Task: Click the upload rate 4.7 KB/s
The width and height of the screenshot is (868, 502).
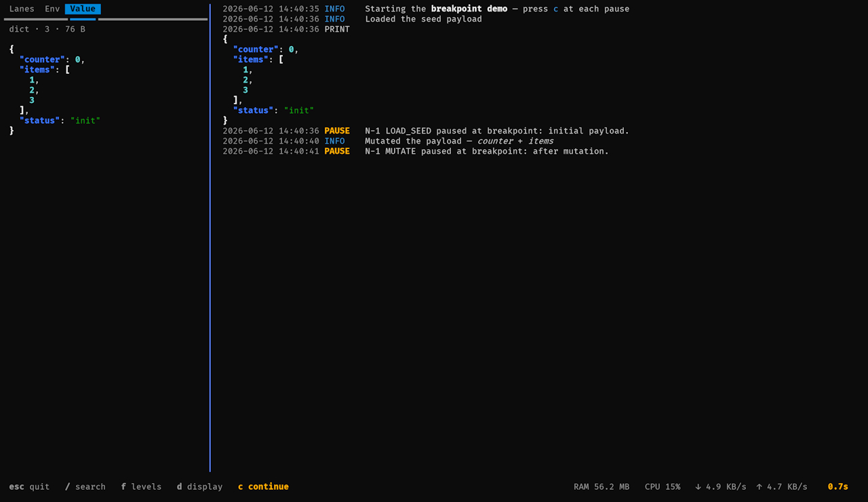Action: 781,486
